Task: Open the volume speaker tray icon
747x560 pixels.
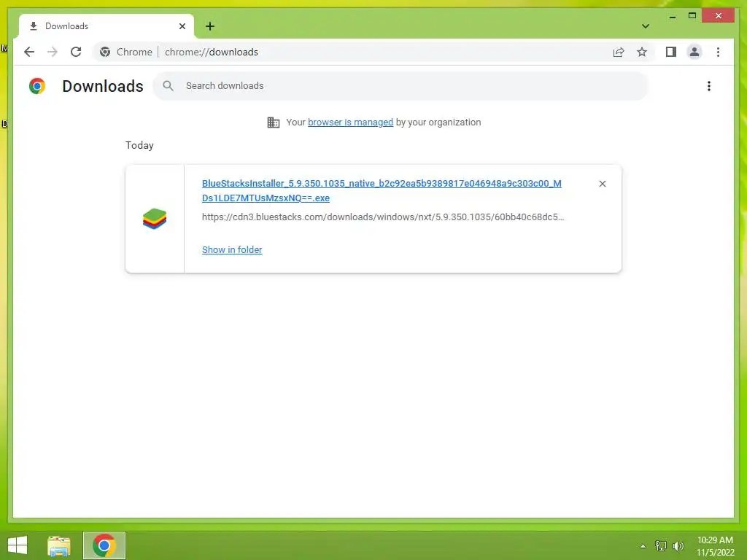Action: [678, 546]
